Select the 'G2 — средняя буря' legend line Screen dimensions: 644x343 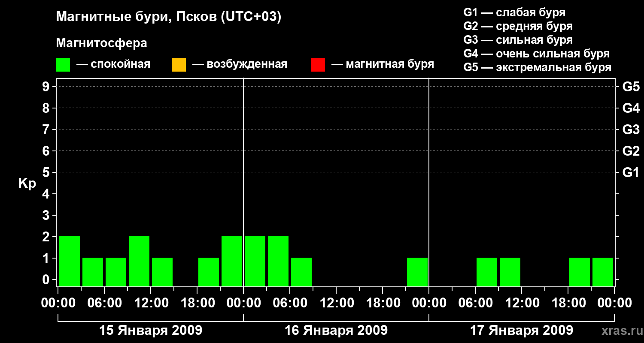coord(518,26)
